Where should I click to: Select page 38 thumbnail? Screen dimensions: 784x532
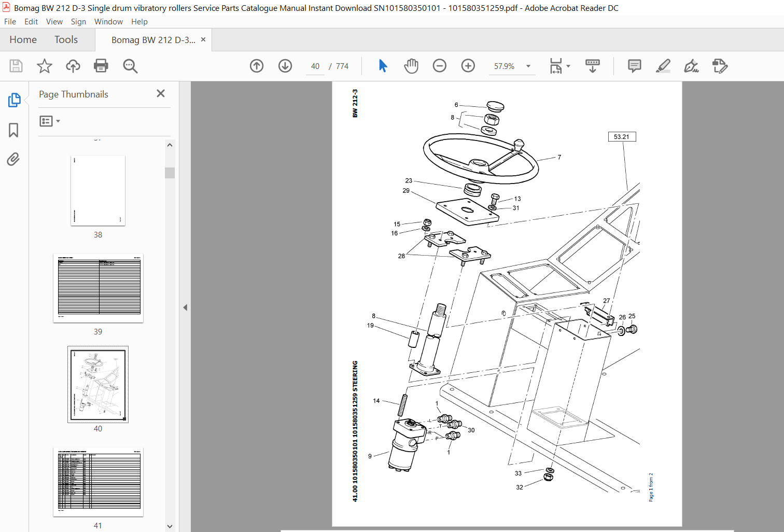click(x=98, y=190)
